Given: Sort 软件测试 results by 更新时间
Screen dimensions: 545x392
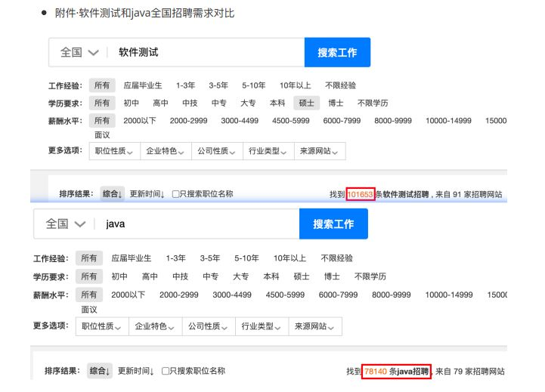Looking at the screenshot, I should (x=147, y=194).
